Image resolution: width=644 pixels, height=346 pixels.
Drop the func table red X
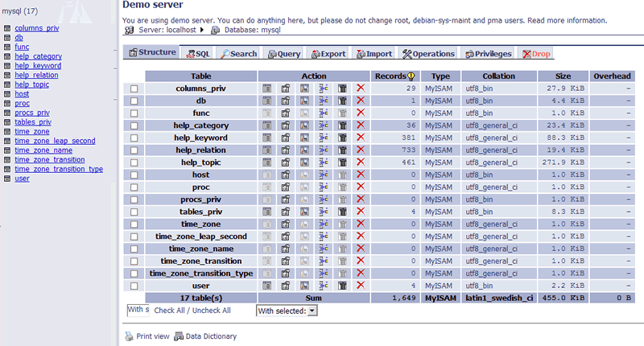pos(361,113)
